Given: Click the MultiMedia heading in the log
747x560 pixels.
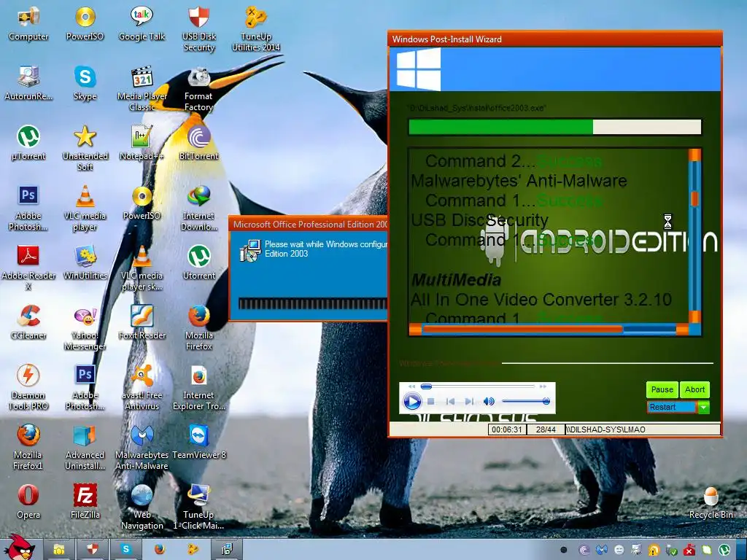Looking at the screenshot, I should coord(456,280).
